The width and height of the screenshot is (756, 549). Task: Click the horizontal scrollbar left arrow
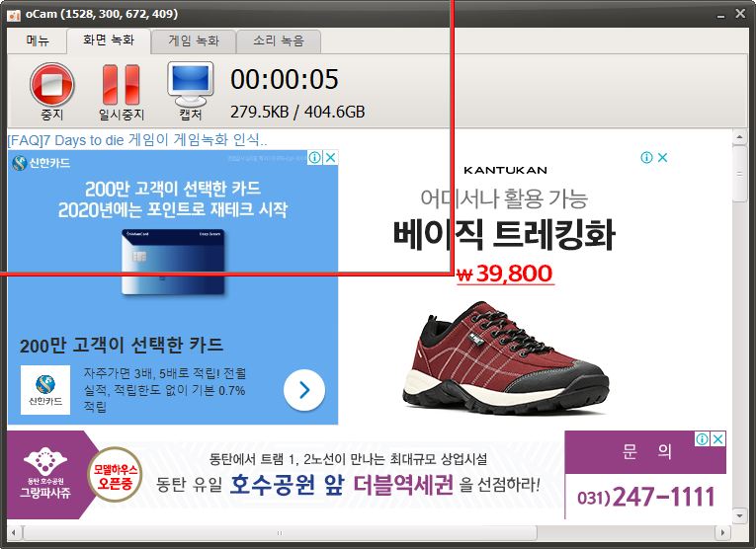tap(14, 532)
